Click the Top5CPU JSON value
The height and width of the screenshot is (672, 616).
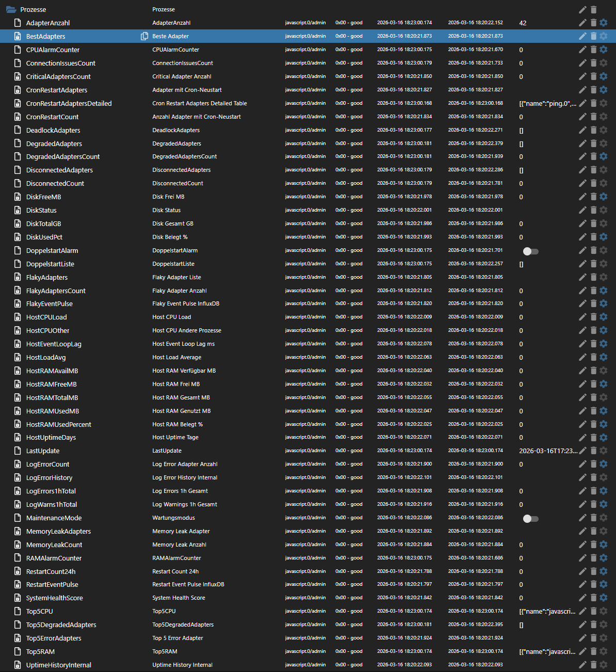547,612
